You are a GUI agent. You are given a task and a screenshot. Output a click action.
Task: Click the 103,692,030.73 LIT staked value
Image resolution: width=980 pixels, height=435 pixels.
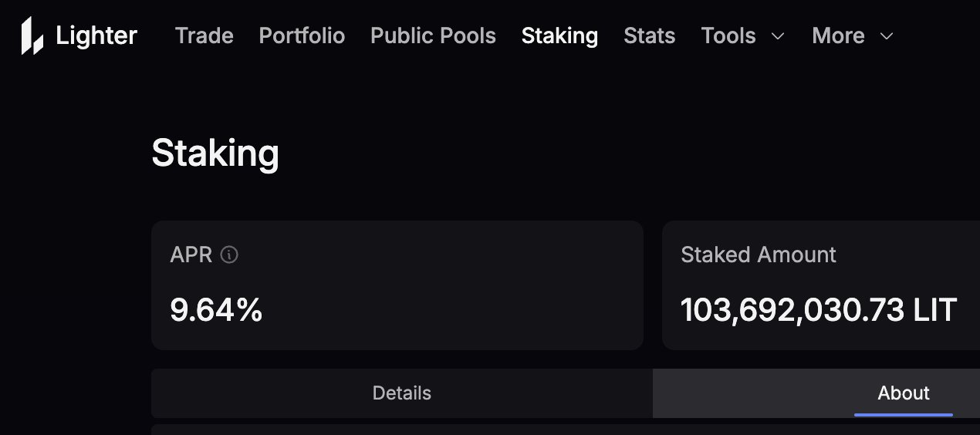coord(818,310)
